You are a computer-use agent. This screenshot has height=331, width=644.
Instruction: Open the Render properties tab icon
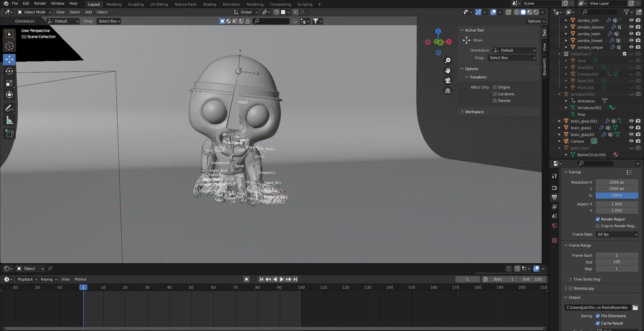[x=554, y=188]
